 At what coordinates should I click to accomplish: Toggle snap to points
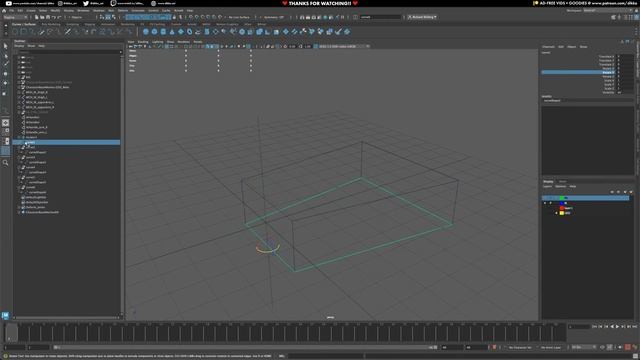[x=202, y=17]
